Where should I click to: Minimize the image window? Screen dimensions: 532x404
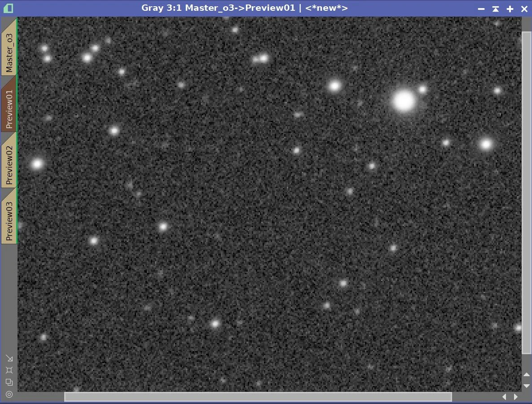[481, 9]
